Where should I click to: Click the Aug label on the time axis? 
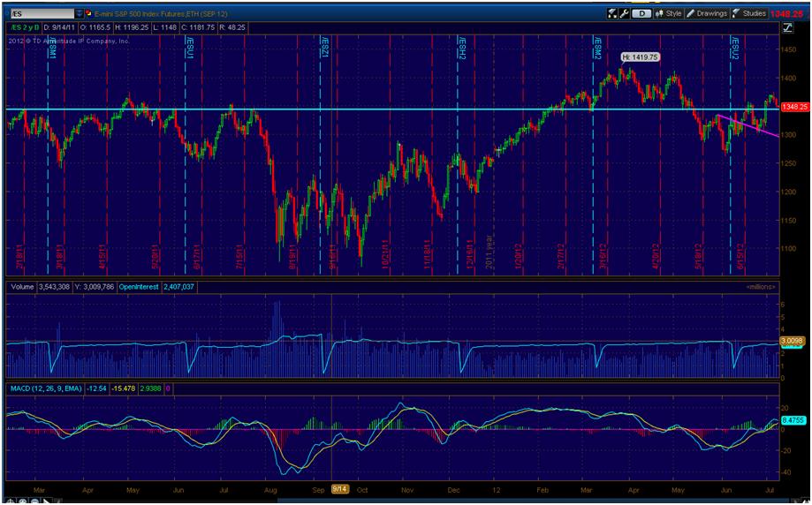[x=270, y=489]
